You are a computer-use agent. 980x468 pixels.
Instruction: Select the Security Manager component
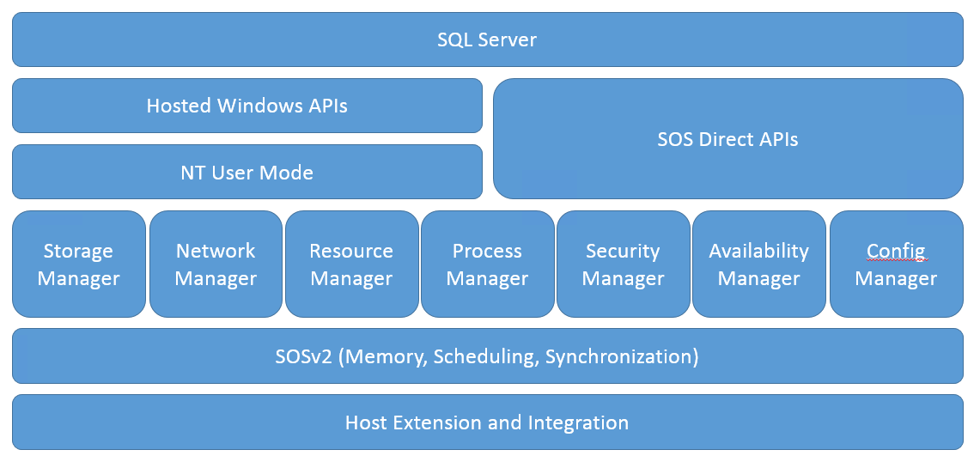pyautogui.click(x=623, y=264)
